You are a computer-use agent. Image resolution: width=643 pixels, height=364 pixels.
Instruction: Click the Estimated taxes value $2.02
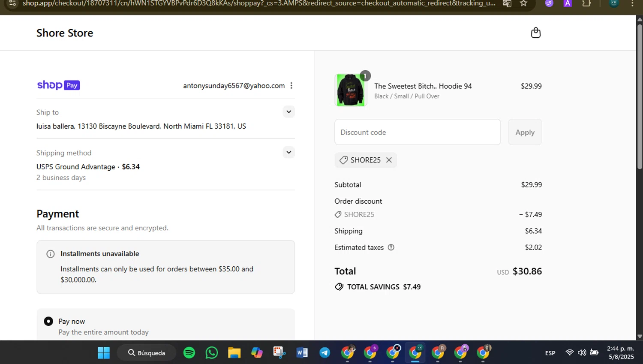[533, 247]
